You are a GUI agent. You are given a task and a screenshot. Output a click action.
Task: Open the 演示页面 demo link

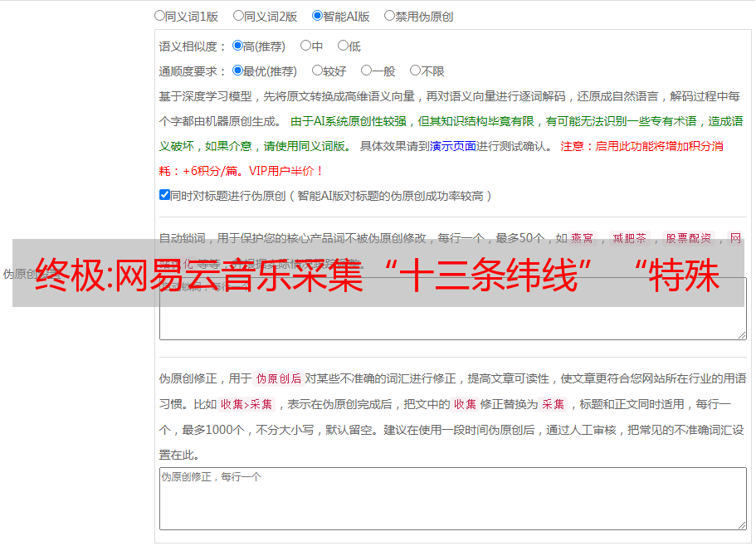pyautogui.click(x=452, y=146)
